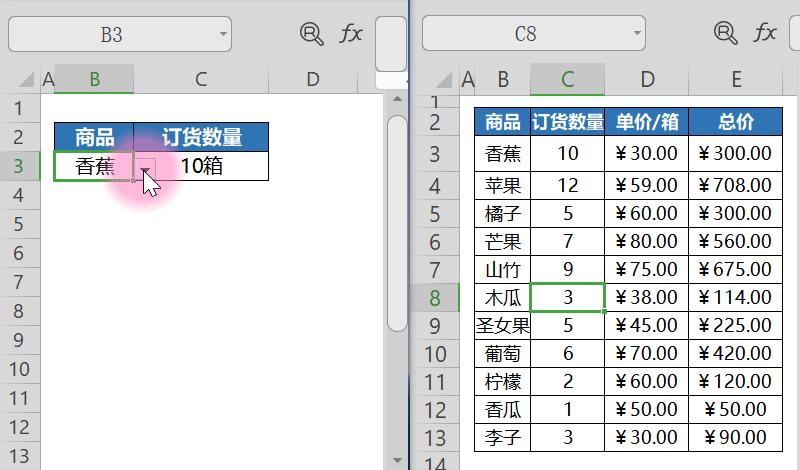
Task: Open the C8 name box dropdown
Action: tap(637, 33)
